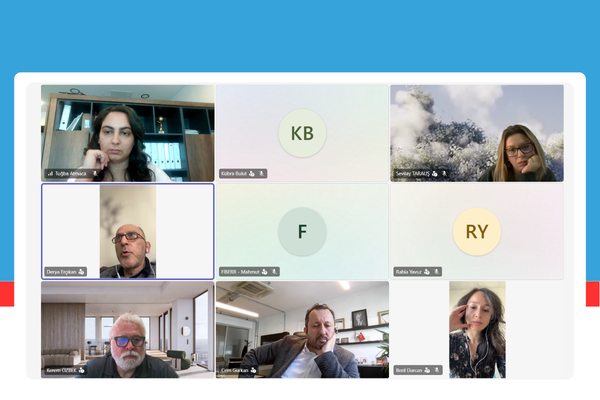Click the Teams icon next to Kübra Bulut's name
Image resolution: width=600 pixels, height=400 pixels.
point(252,174)
